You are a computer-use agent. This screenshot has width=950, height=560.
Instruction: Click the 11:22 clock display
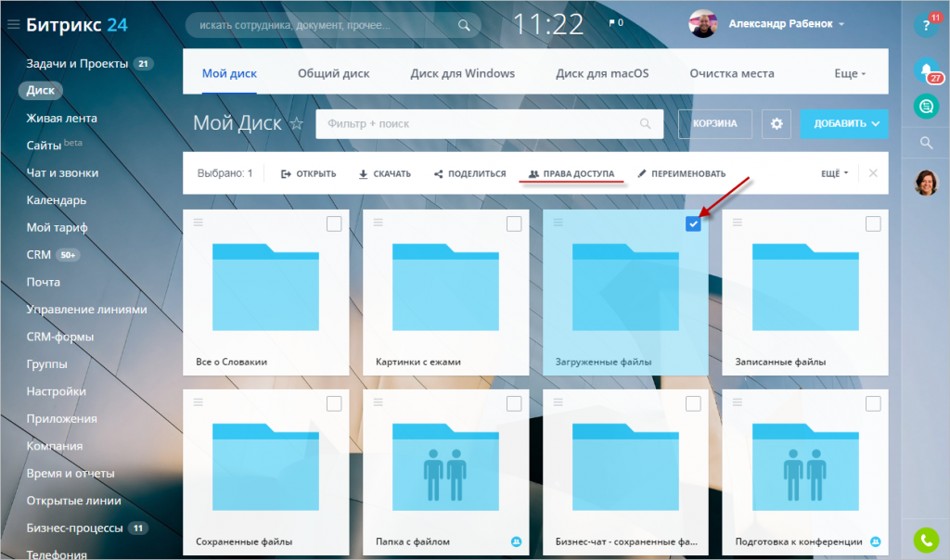(x=547, y=25)
